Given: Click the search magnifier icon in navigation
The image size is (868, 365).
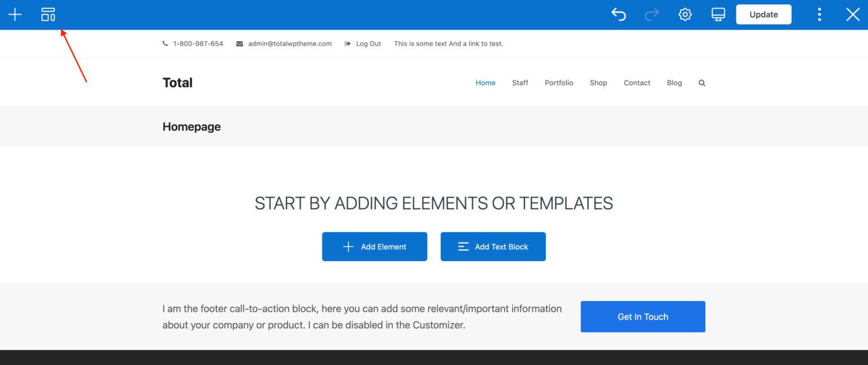Looking at the screenshot, I should [x=702, y=83].
